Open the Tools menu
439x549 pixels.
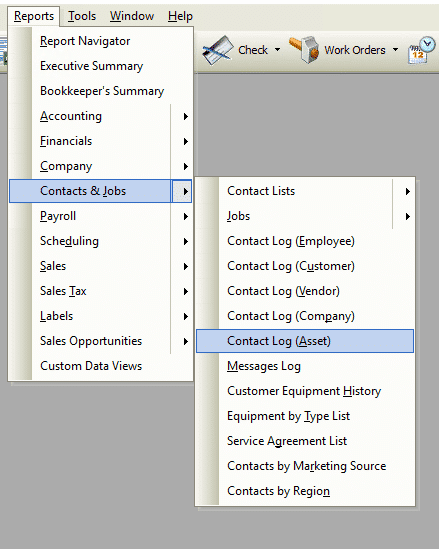(x=82, y=16)
